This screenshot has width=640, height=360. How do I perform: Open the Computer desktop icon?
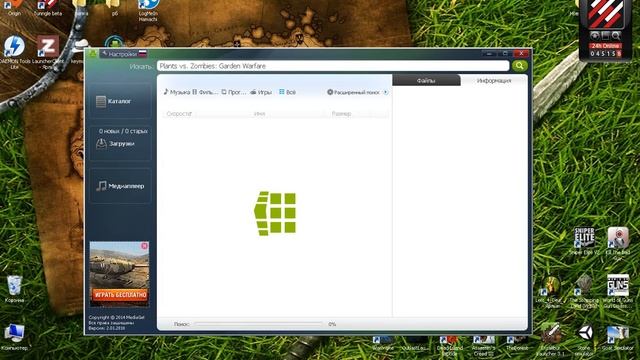(x=14, y=337)
